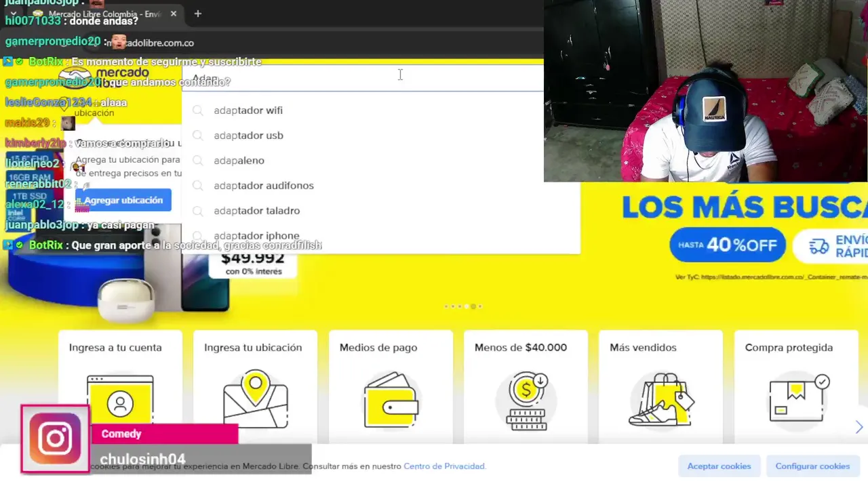
Task: Open the tab search dropdown arrow
Action: point(13,14)
